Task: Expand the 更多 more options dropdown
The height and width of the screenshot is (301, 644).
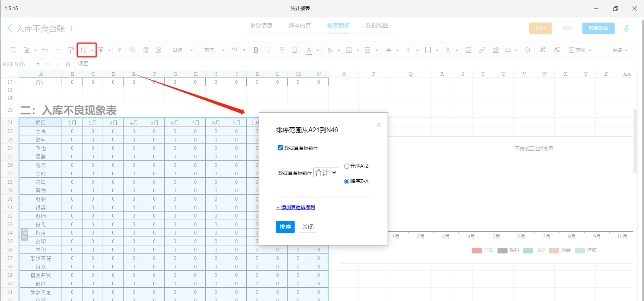Action: click(620, 50)
